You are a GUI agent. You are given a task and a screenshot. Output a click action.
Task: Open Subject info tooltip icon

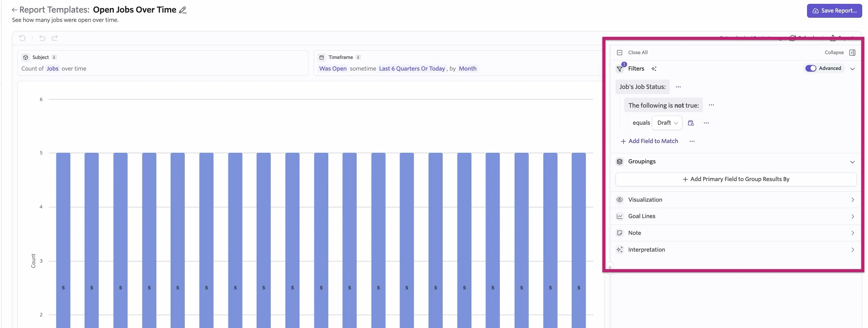pyautogui.click(x=54, y=57)
